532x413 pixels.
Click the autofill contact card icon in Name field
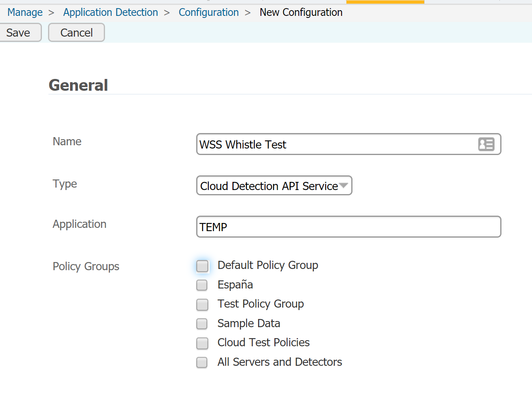(486, 144)
